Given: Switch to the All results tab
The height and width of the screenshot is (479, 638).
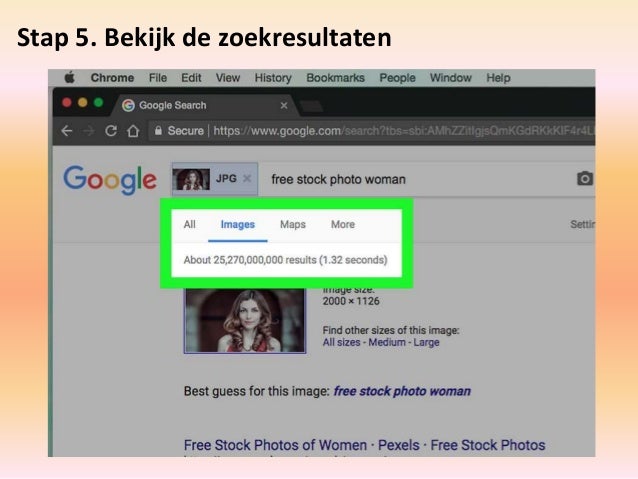Looking at the screenshot, I should (x=190, y=224).
